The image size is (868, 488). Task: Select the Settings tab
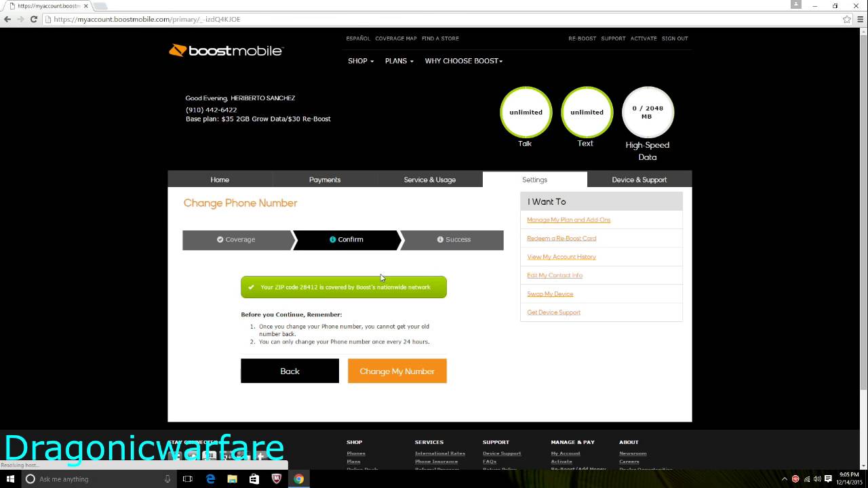click(x=534, y=180)
